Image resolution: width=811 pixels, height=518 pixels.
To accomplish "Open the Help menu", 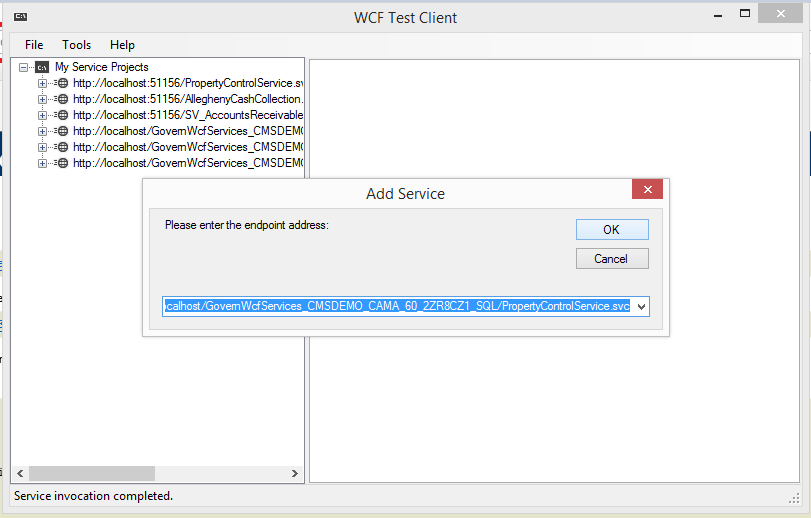I will [122, 45].
